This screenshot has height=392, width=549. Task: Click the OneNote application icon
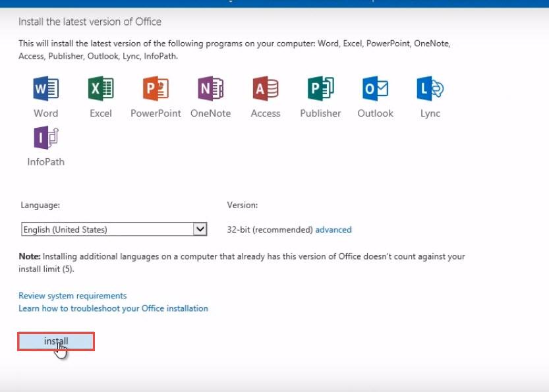coord(211,88)
